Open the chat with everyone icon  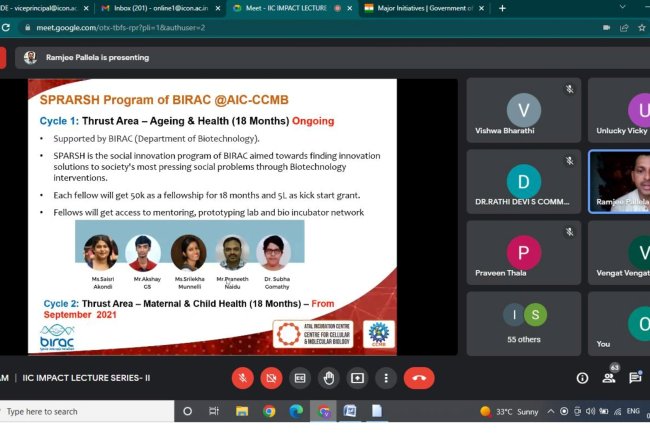pyautogui.click(x=635, y=378)
